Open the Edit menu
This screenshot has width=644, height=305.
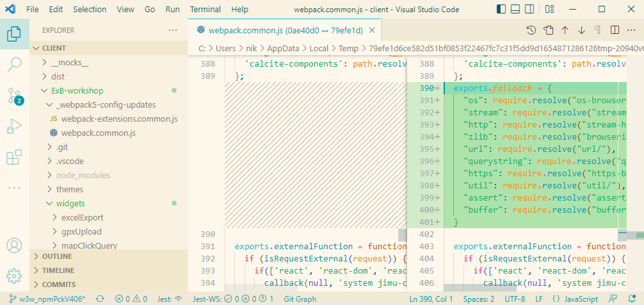[56, 9]
